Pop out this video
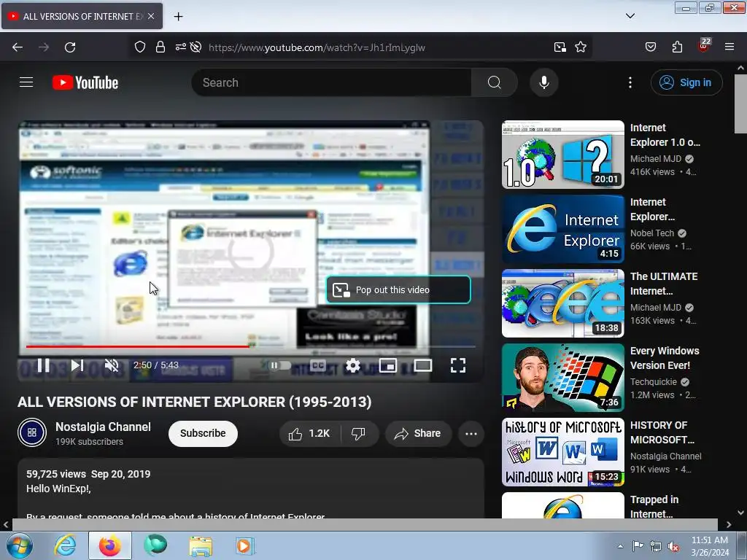The height and width of the screenshot is (560, 747). (398, 289)
